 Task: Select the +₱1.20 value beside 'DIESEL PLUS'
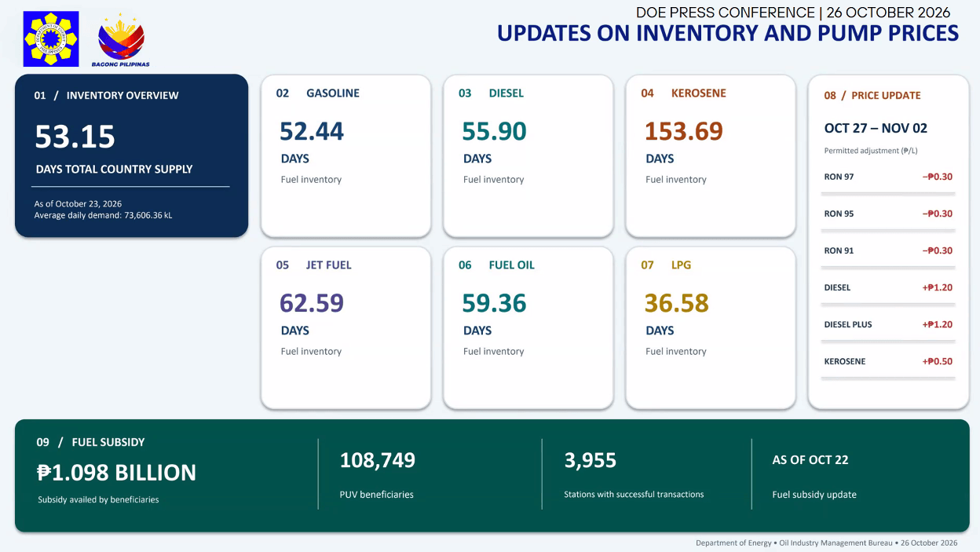tap(938, 324)
